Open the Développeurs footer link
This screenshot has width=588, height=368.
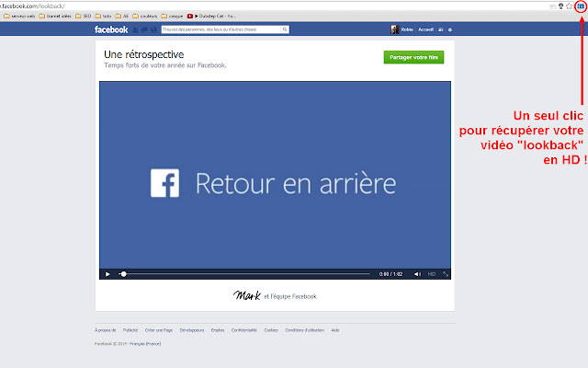tap(192, 330)
